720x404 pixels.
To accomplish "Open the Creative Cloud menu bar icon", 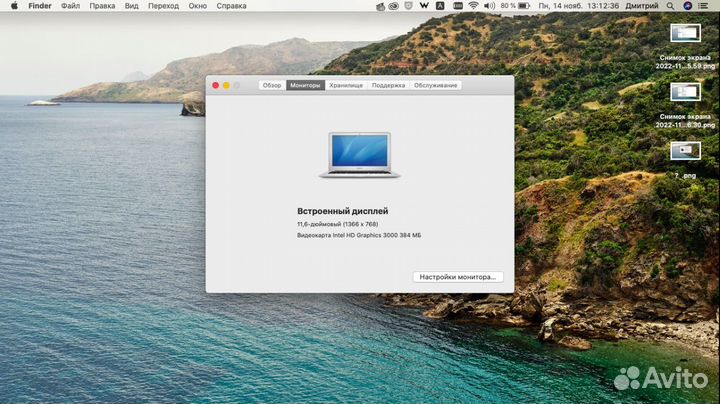I will (x=394, y=6).
